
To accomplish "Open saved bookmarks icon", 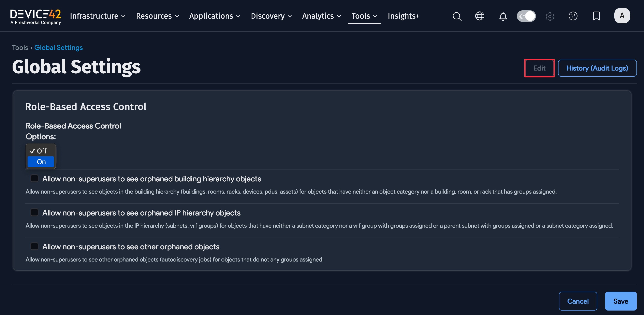I will tap(596, 16).
